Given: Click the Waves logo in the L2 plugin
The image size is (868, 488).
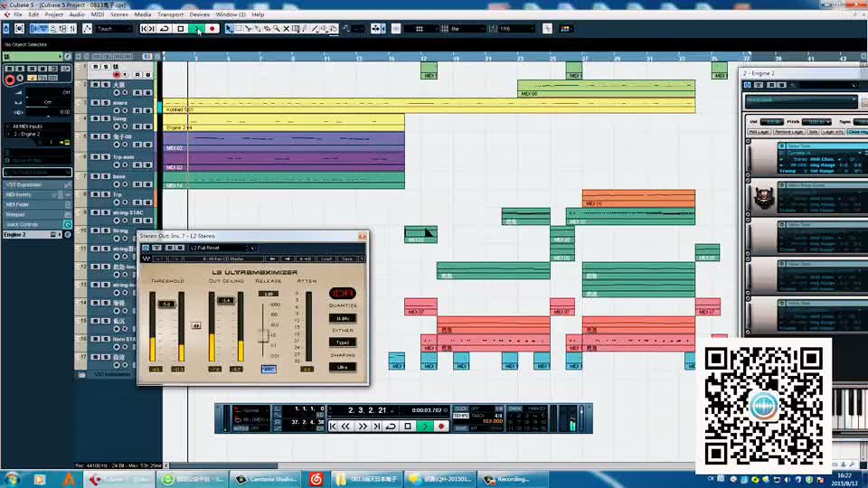Looking at the screenshot, I should (x=146, y=259).
